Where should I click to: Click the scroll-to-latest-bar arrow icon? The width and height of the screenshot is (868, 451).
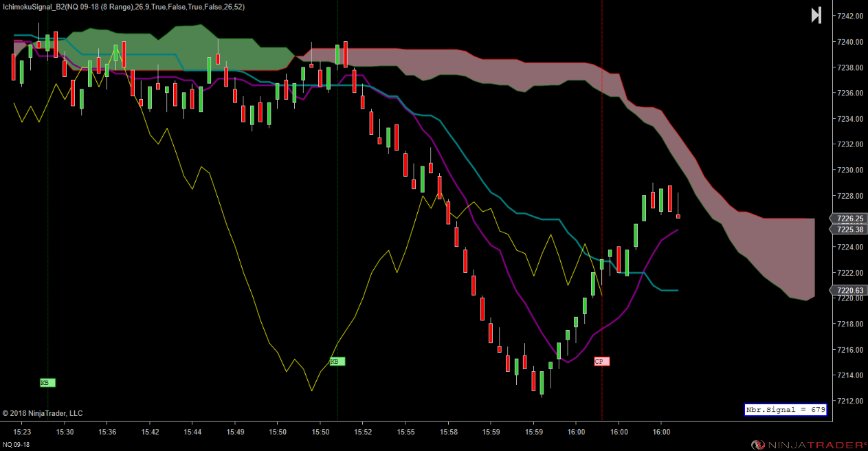coord(816,15)
